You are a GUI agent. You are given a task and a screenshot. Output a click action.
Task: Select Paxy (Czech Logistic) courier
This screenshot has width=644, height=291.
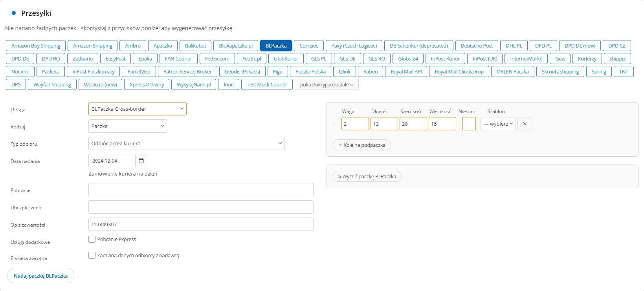(x=354, y=46)
